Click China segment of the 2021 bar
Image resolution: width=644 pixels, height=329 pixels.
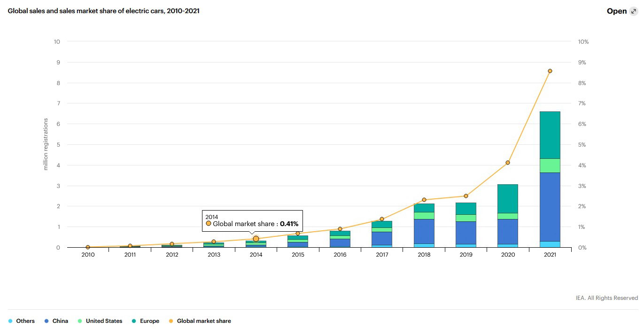pyautogui.click(x=550, y=207)
